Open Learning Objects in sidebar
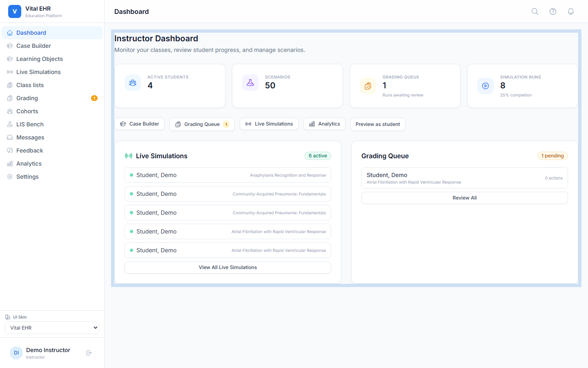 click(x=52, y=59)
